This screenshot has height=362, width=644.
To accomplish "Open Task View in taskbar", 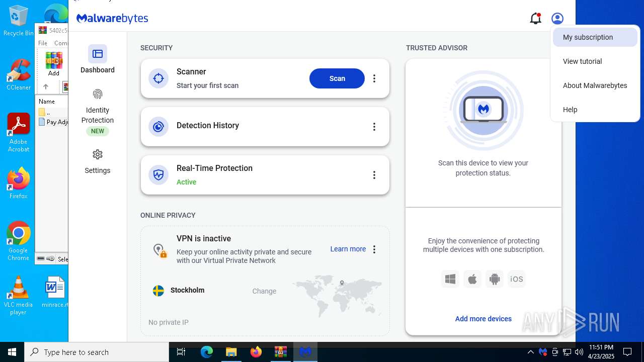I will pyautogui.click(x=181, y=352).
